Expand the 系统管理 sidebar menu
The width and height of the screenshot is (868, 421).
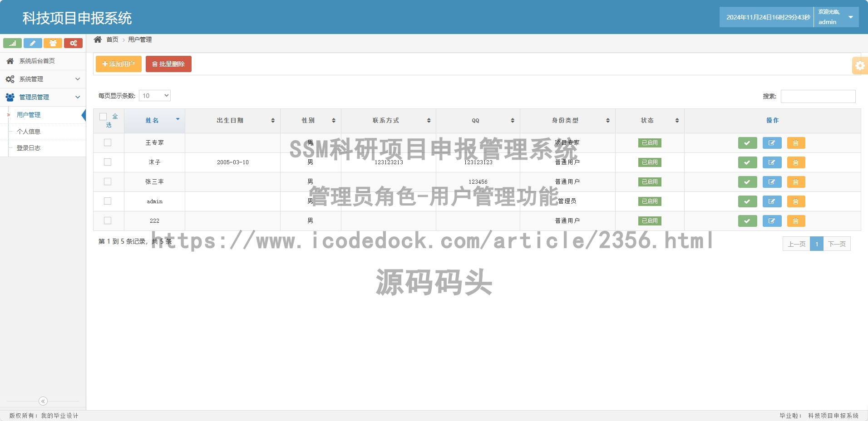[x=43, y=79]
